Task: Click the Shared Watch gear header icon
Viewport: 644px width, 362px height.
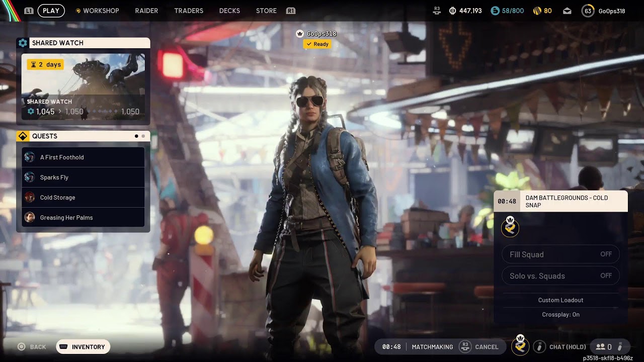Action: pos(23,43)
